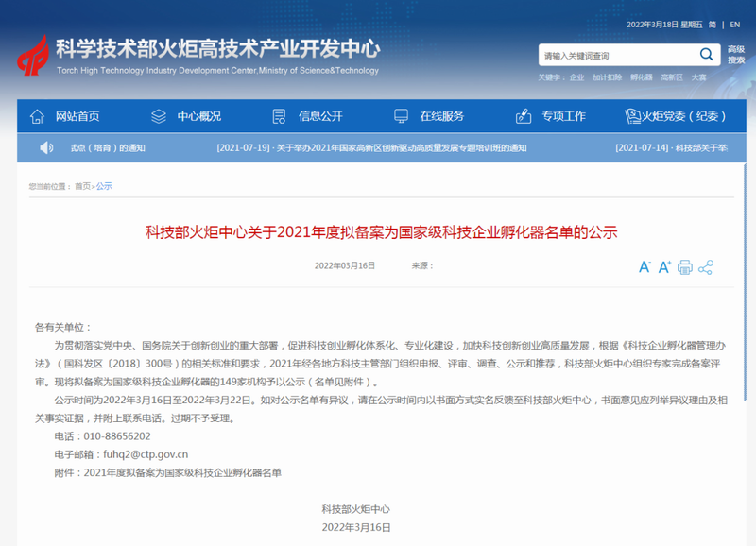This screenshot has width=756, height=546.
Task: Switch to simplified Chinese 简
Action: [x=712, y=24]
